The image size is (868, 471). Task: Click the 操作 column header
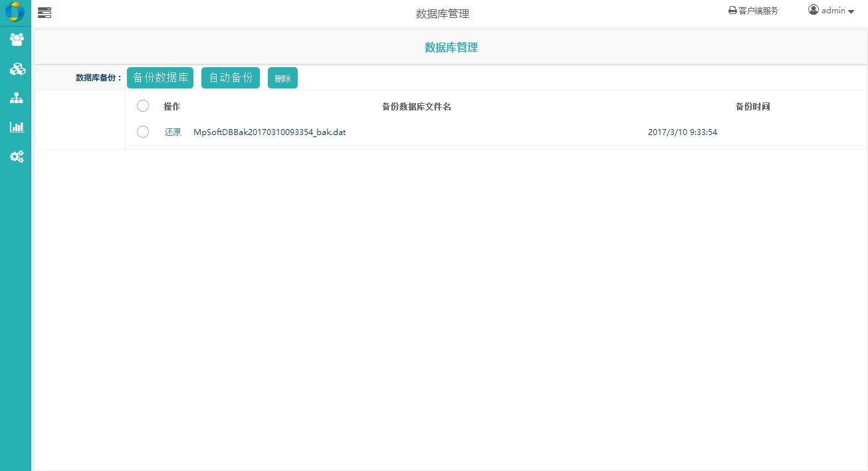pyautogui.click(x=171, y=106)
